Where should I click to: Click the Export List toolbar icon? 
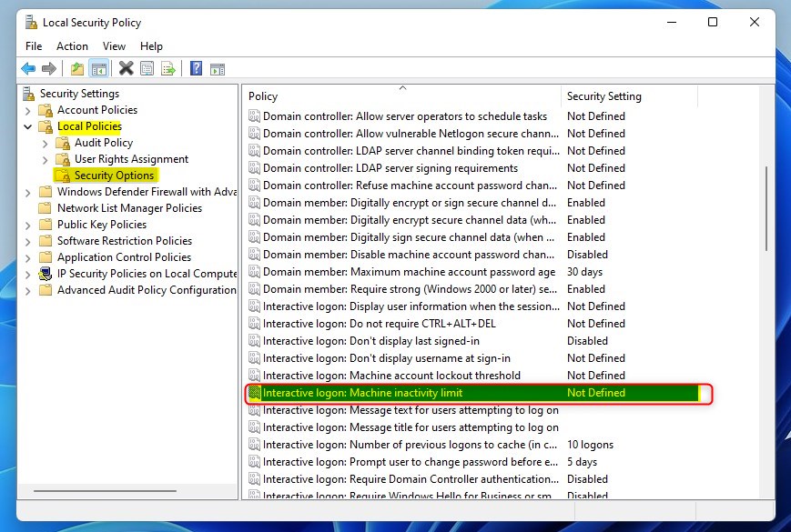pyautogui.click(x=168, y=68)
